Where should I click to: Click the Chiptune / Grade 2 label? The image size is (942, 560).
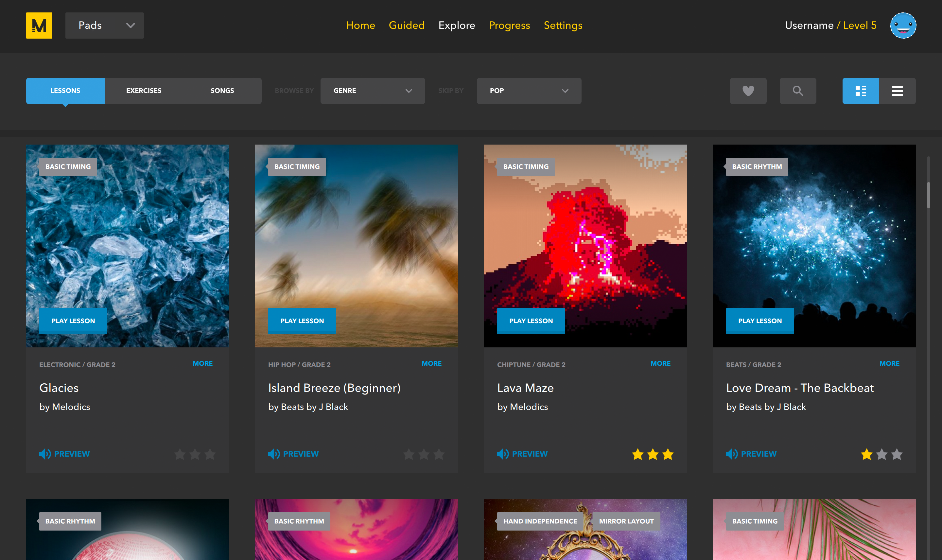pyautogui.click(x=531, y=364)
